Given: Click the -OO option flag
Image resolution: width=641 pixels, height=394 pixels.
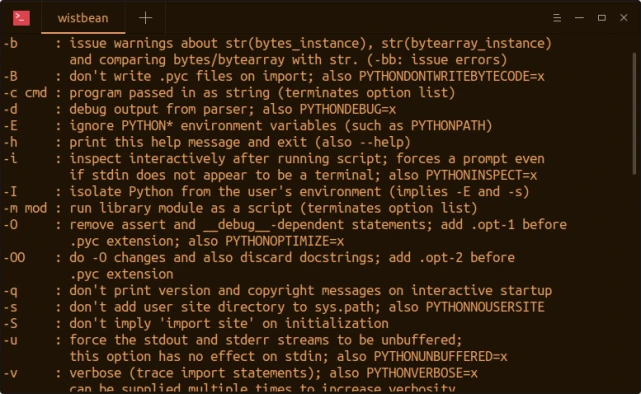Looking at the screenshot, I should (14, 258).
